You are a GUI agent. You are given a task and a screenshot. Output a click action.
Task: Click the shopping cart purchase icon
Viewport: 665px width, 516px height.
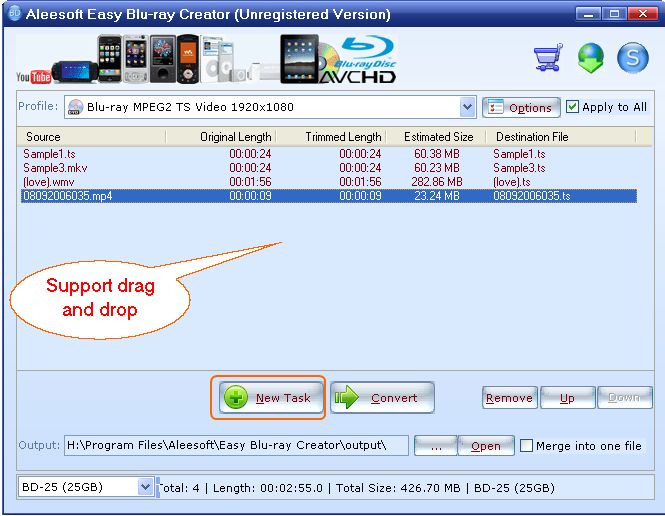point(548,57)
